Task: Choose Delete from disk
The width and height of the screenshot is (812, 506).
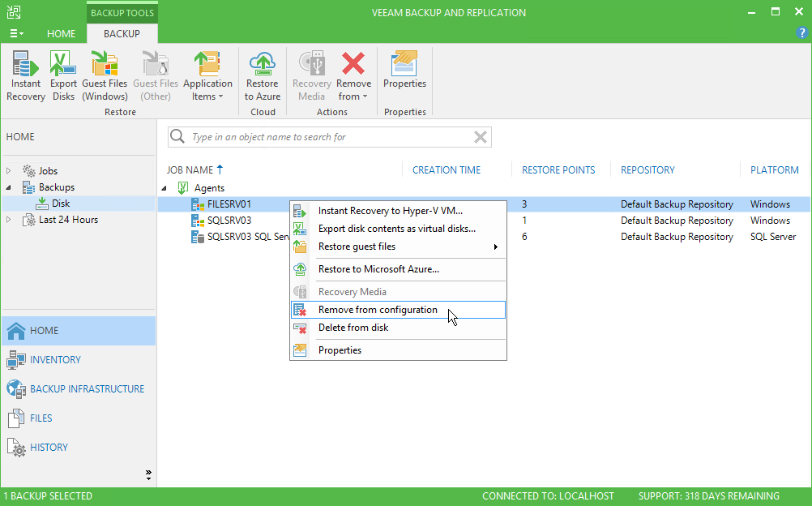Action: click(x=398, y=328)
